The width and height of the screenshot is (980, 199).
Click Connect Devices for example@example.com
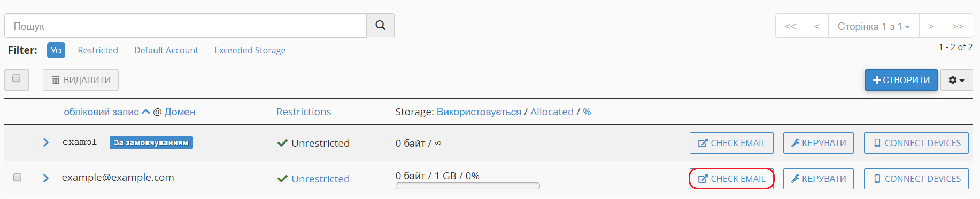[x=916, y=179]
